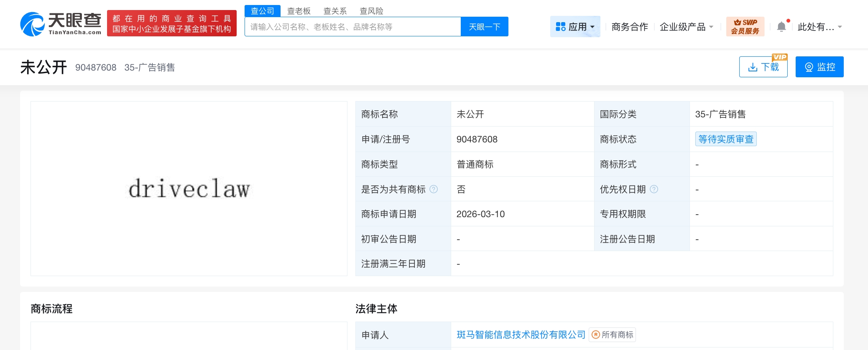
Task: Click help icon beside 优先权日期
Action: point(654,189)
